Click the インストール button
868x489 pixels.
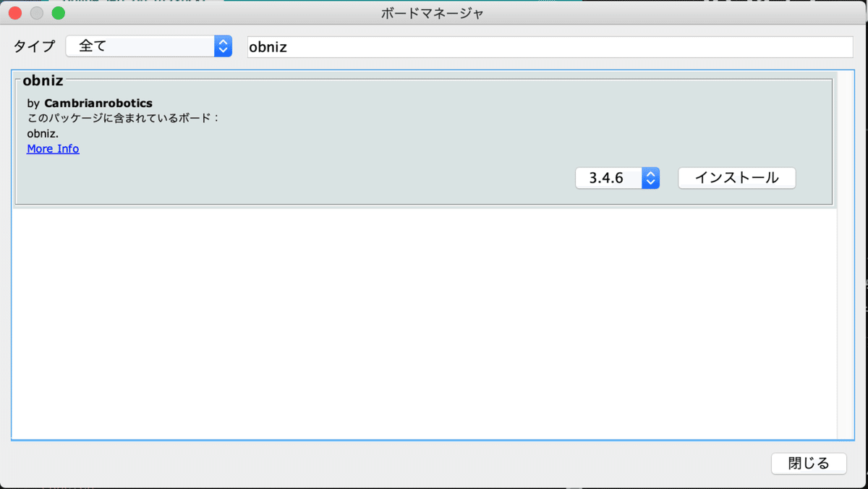click(x=736, y=178)
